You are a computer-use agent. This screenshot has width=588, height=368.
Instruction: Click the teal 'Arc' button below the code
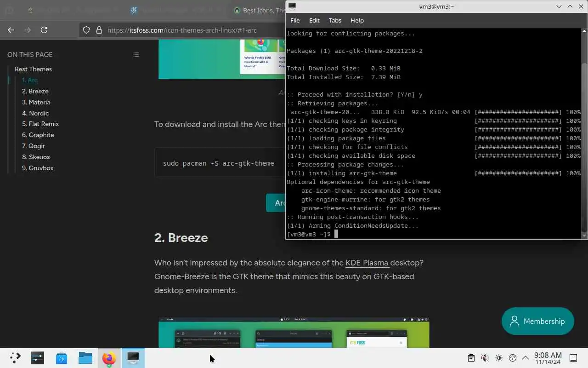(x=276, y=203)
